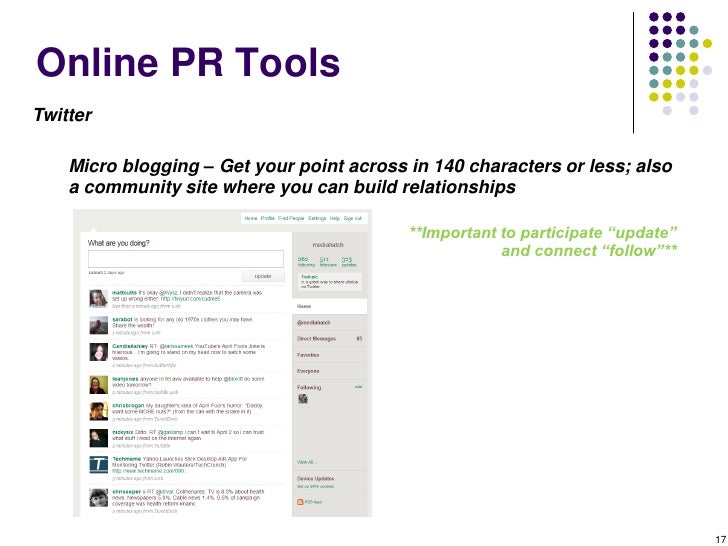Viewport: 728px width, 546px height.
Task: Open Favorites in the sidebar
Action: (x=330, y=355)
